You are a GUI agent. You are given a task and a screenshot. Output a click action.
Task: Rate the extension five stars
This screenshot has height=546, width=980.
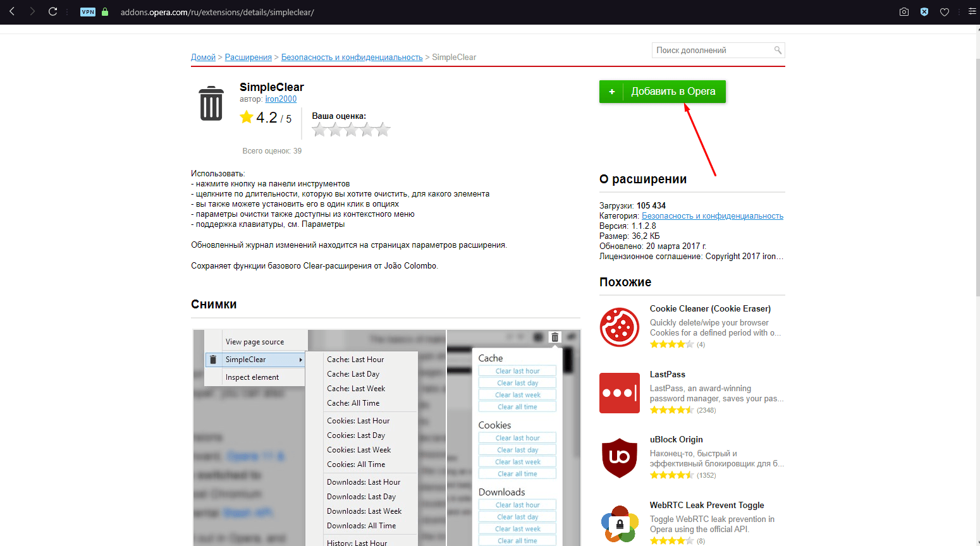tap(383, 130)
